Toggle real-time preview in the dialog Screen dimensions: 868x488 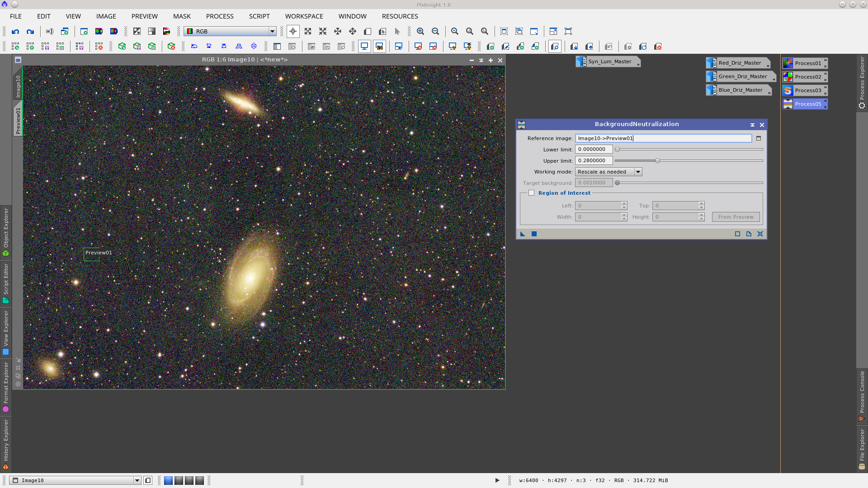click(534, 234)
